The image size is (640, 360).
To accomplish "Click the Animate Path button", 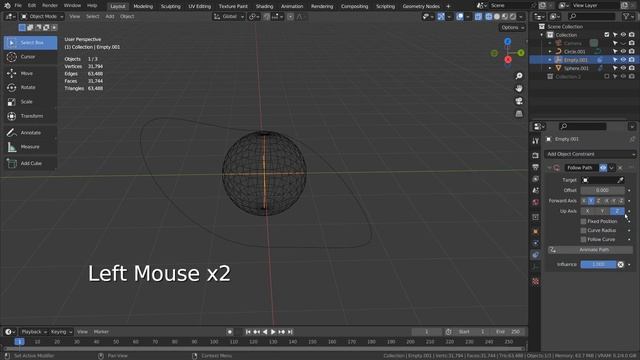I will 590,250.
